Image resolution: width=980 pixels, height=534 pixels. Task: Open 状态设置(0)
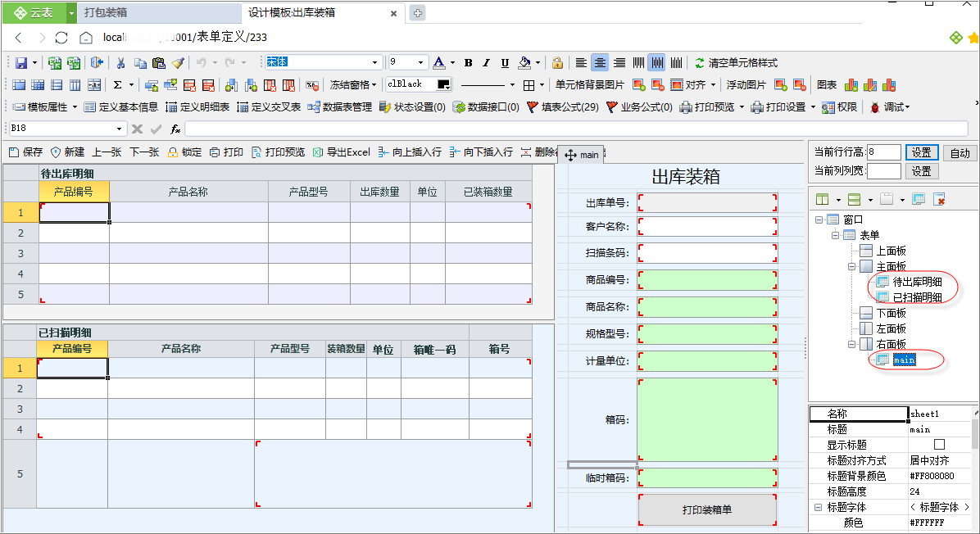[x=412, y=106]
